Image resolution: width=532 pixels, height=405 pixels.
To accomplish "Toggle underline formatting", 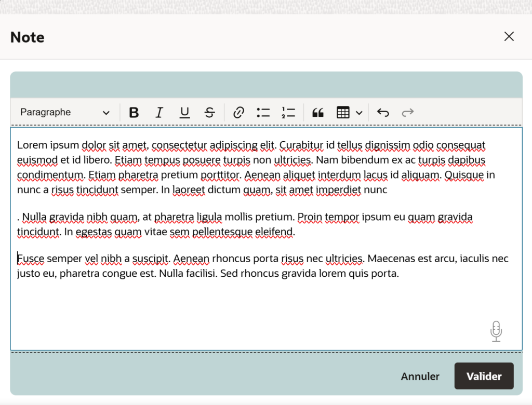I will pos(184,113).
